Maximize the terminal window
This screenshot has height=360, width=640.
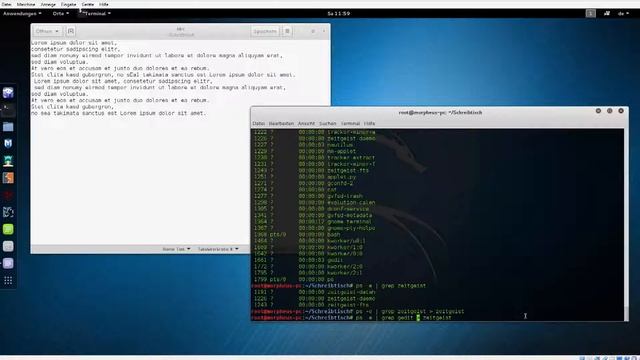click(609, 111)
